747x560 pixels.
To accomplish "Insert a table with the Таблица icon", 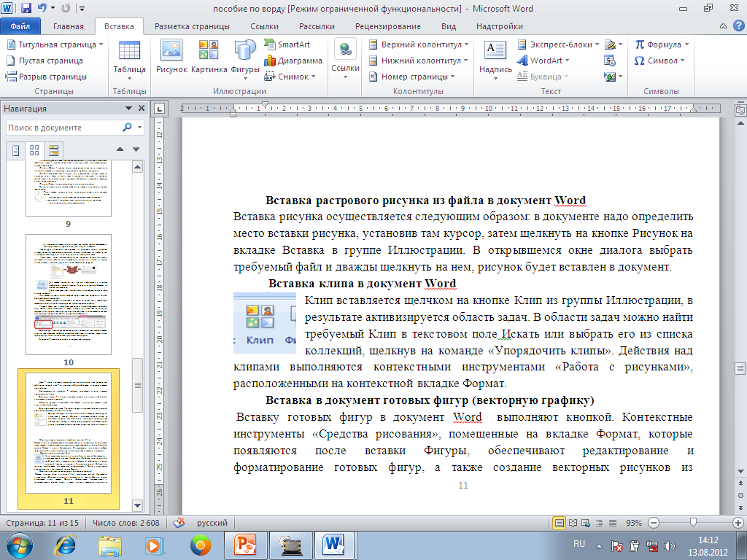I will click(129, 58).
